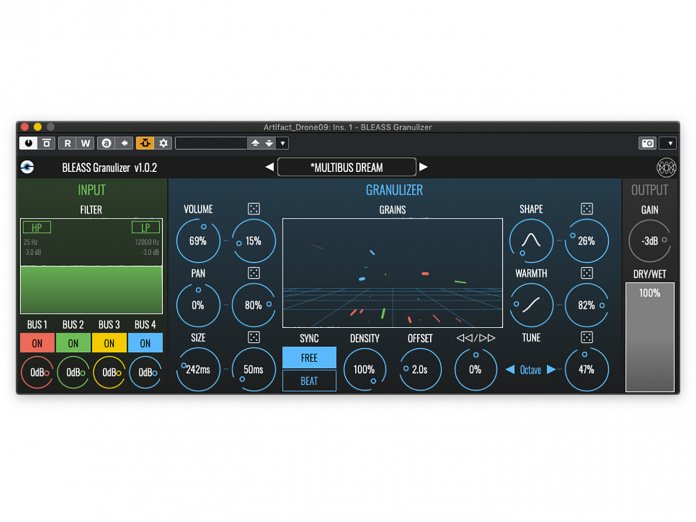This screenshot has height=522, width=696.
Task: Click the Pan randomize dice icon
Action: [254, 273]
